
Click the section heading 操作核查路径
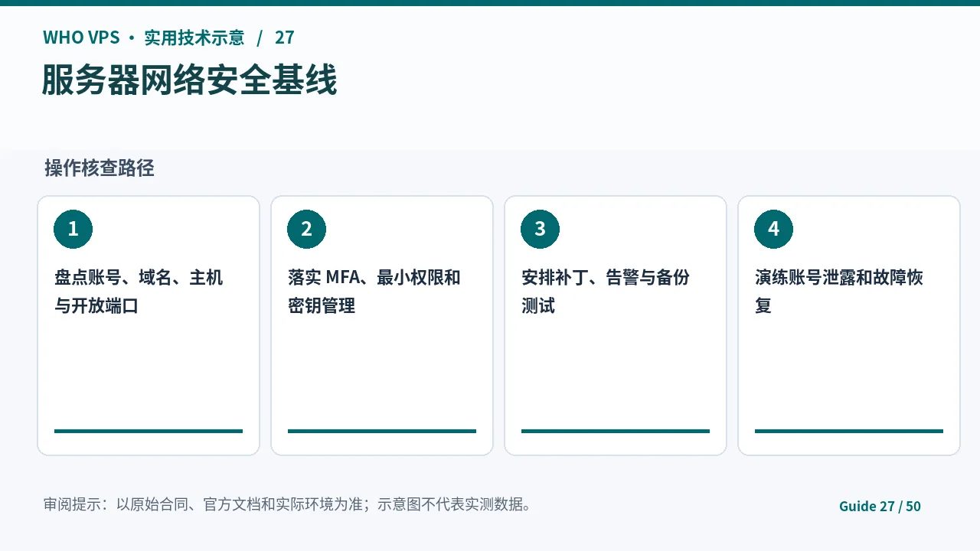(100, 168)
